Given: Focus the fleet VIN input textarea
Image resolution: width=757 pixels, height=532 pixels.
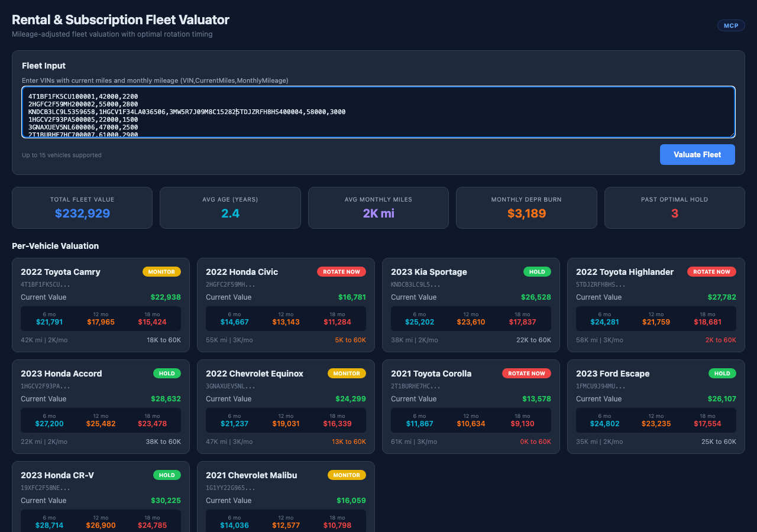Looking at the screenshot, I should click(x=378, y=112).
